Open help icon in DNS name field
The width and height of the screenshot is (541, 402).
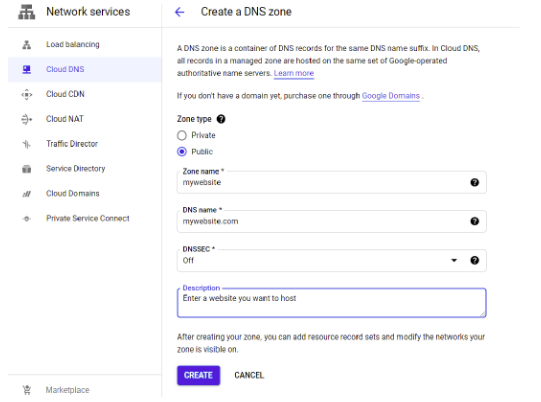point(474,221)
